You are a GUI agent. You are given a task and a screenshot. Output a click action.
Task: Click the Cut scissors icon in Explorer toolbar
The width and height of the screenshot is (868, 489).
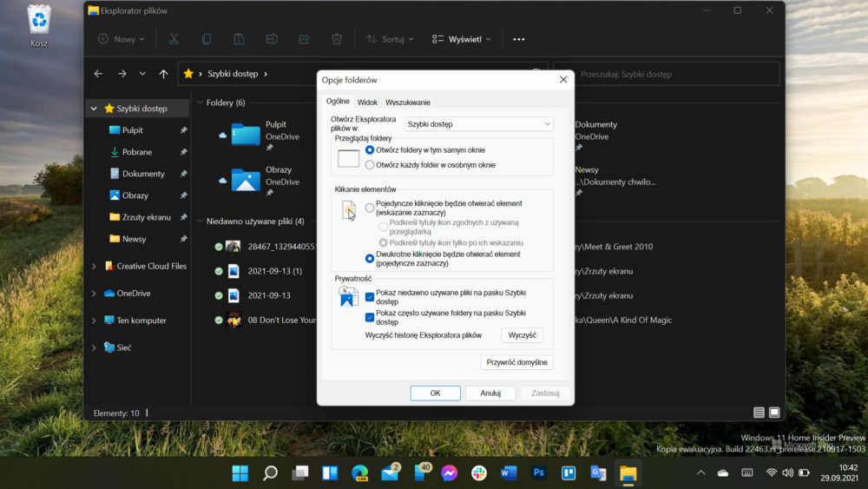click(x=174, y=39)
